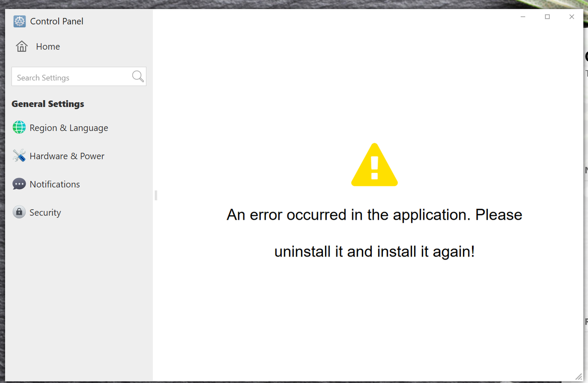
Task: Click the Hardware & Power tools icon
Action: click(x=19, y=156)
